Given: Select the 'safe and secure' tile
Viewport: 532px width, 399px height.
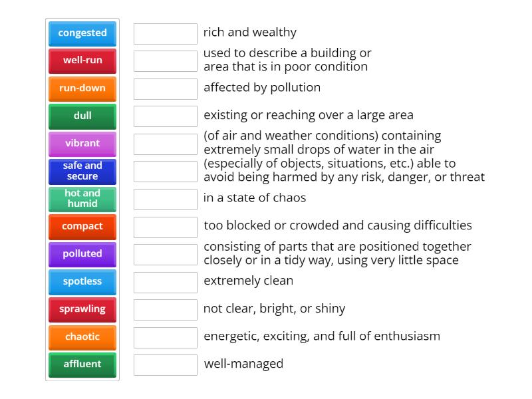Looking at the screenshot, I should pos(82,171).
